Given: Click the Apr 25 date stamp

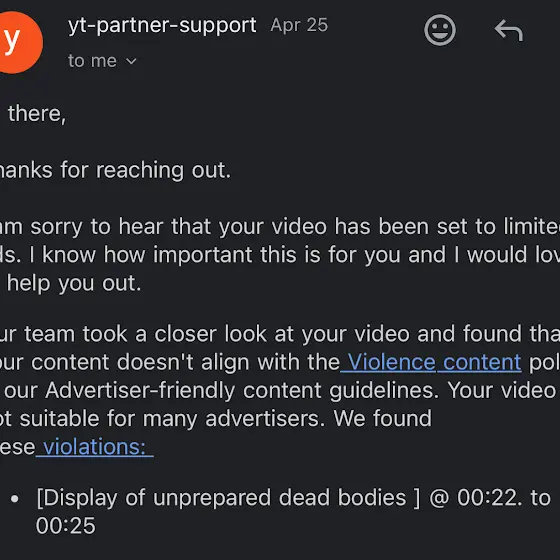Looking at the screenshot, I should pos(299,25).
